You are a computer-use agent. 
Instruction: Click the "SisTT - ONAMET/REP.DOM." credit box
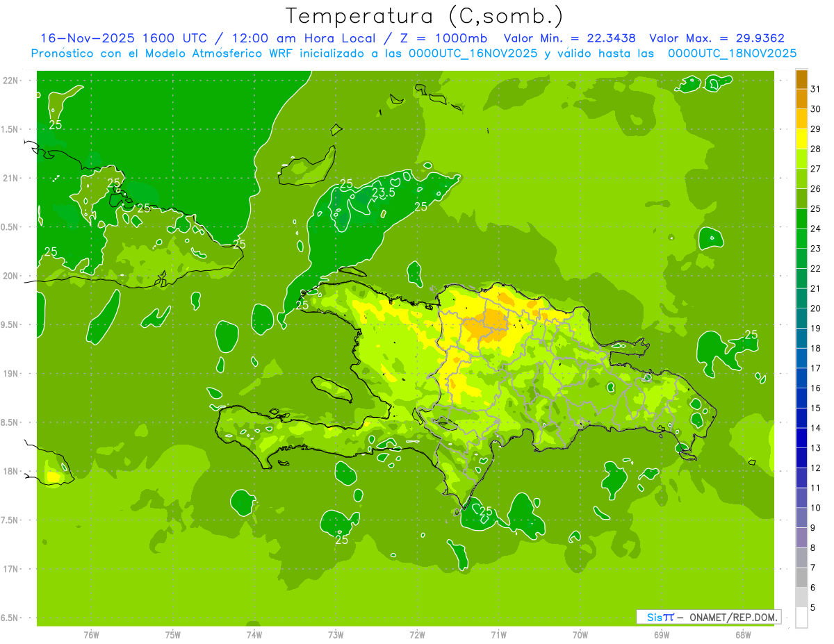(708, 617)
